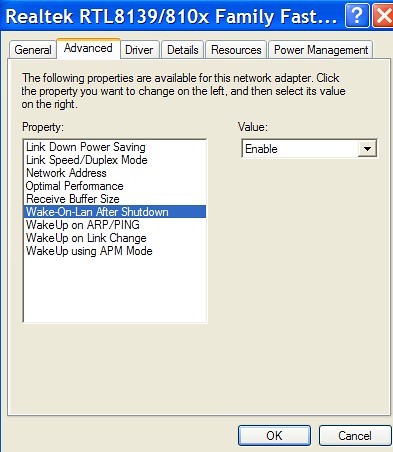Pick WakeUp using APM Mode property
Image resolution: width=393 pixels, height=452 pixels.
click(115, 251)
